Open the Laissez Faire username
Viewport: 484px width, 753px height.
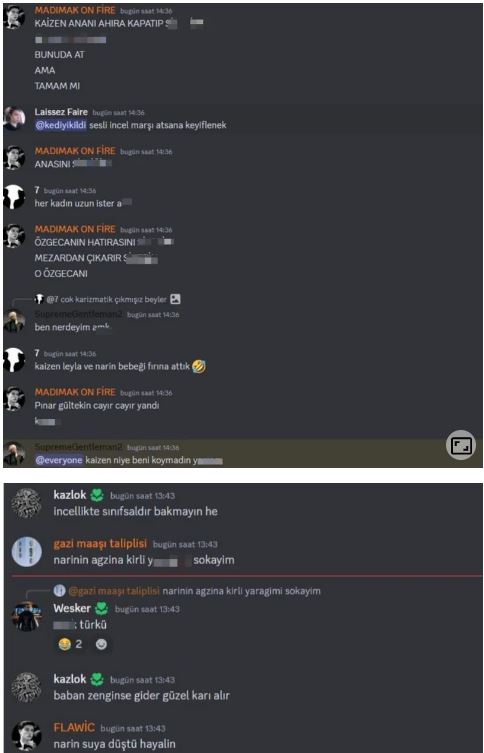(61, 112)
